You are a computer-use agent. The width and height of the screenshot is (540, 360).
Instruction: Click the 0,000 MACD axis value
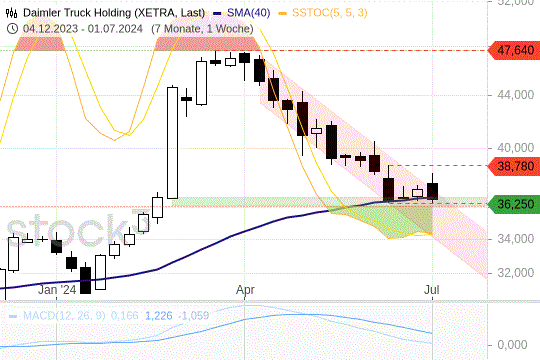point(512,345)
